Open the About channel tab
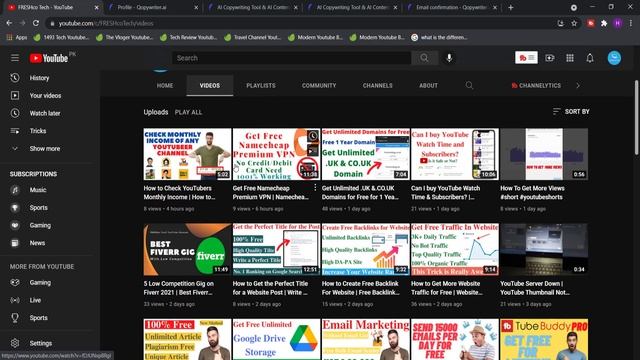The width and height of the screenshot is (640, 360). tap(428, 85)
